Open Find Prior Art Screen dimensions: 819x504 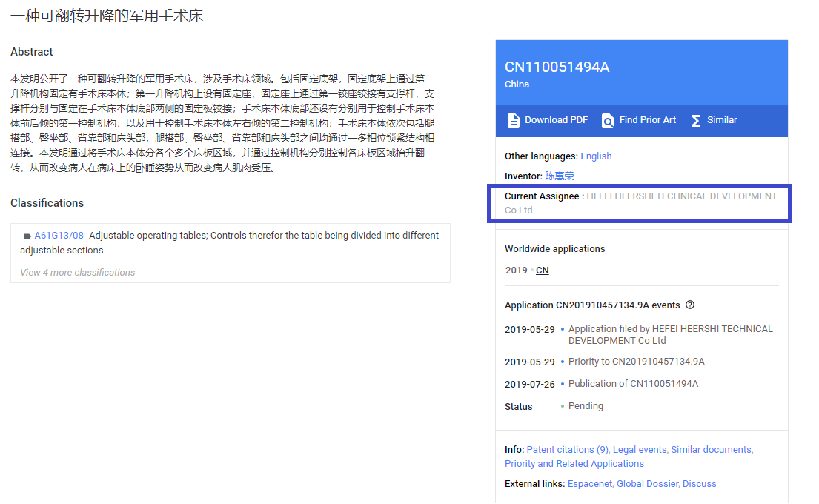[639, 120]
